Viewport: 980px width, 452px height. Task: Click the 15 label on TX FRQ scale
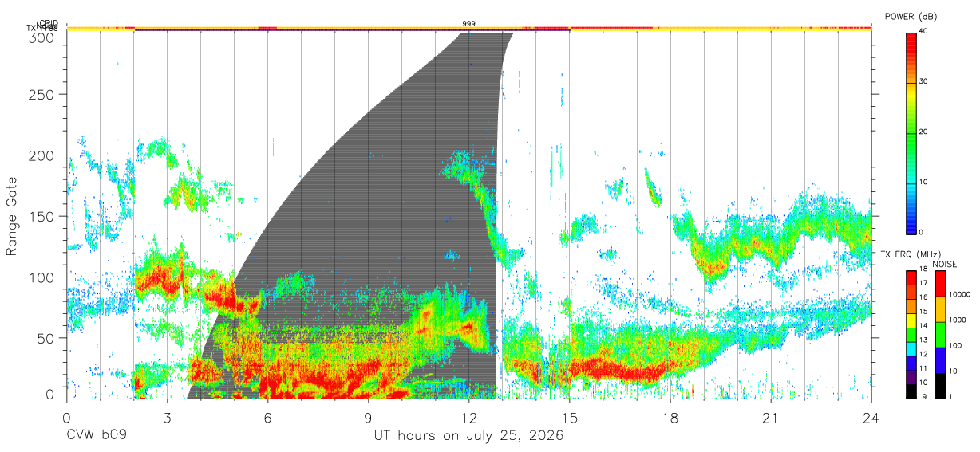923,311
